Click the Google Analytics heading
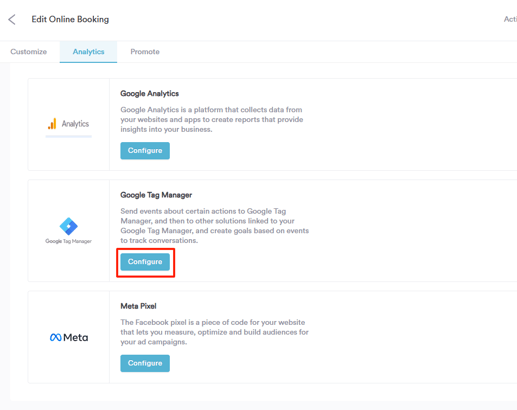The width and height of the screenshot is (517, 410). tap(150, 94)
